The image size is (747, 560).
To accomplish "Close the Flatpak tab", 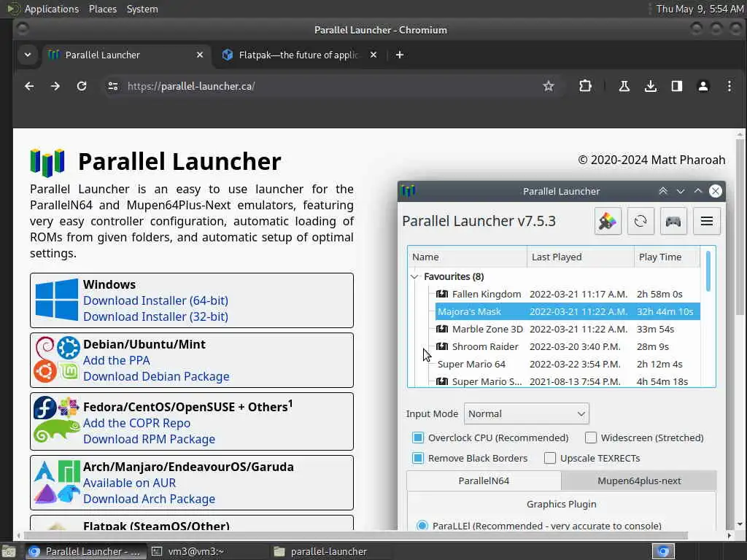I will coord(373,55).
